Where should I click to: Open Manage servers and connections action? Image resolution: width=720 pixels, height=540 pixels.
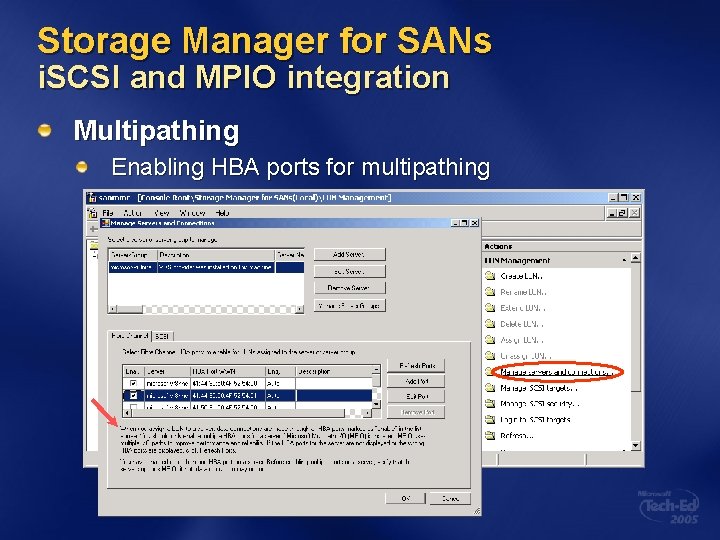(556, 372)
